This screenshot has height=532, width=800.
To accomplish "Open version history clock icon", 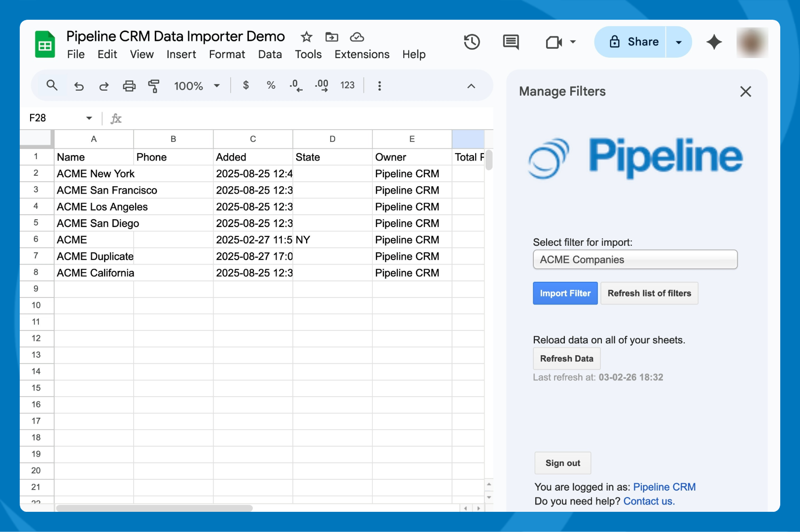I will (x=472, y=42).
